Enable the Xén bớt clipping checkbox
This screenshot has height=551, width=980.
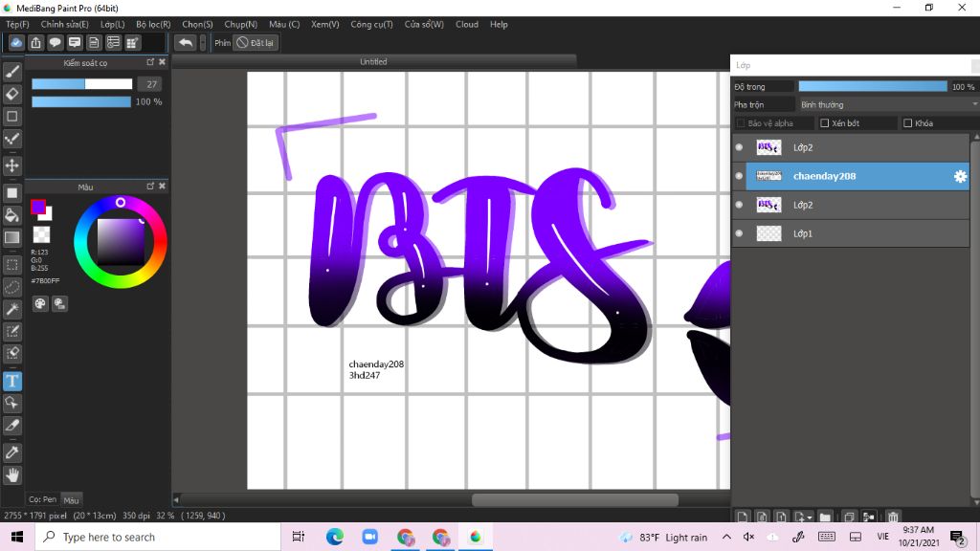click(x=824, y=123)
